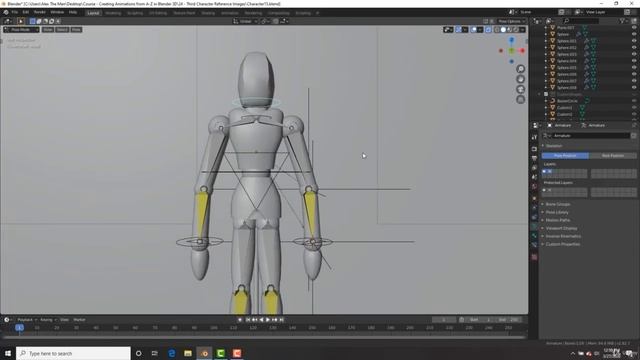Open Microsoft Edge from the taskbar

pyautogui.click(x=171, y=353)
